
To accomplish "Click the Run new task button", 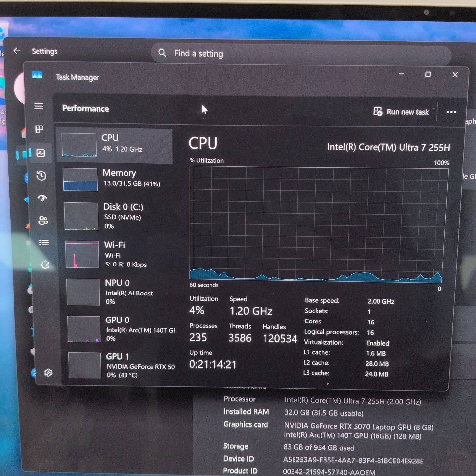I will pos(401,112).
